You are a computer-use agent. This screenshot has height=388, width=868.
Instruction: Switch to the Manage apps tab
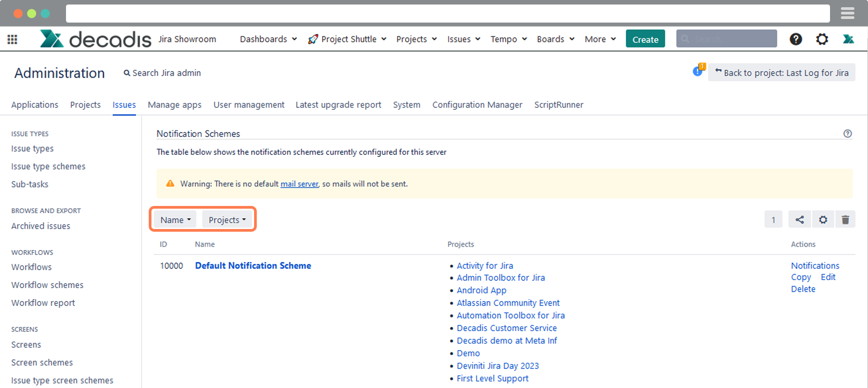coord(175,105)
